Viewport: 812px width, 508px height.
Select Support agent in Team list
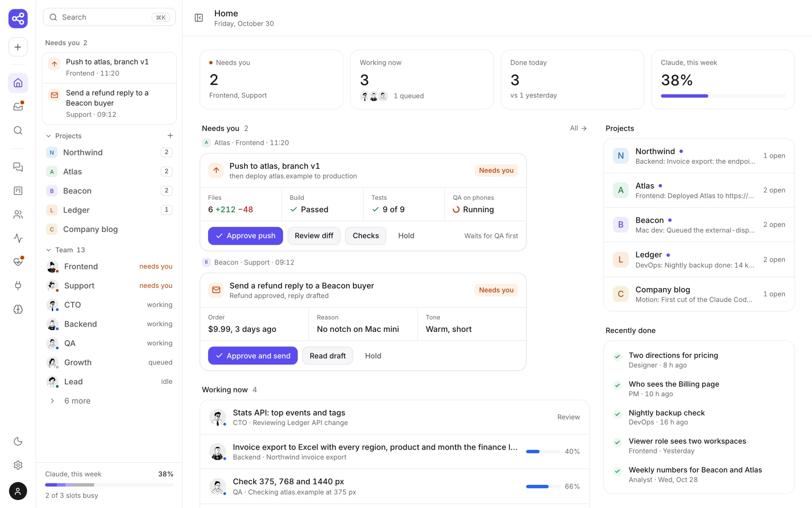tap(109, 285)
